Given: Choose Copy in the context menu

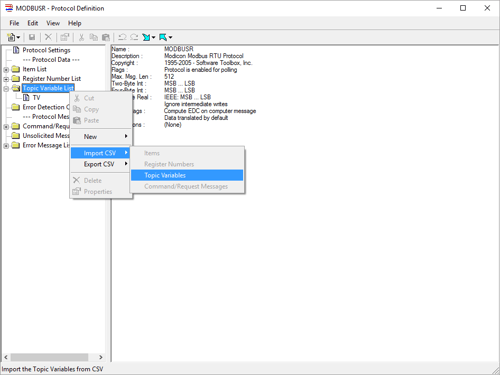Looking at the screenshot, I should click(101, 109).
